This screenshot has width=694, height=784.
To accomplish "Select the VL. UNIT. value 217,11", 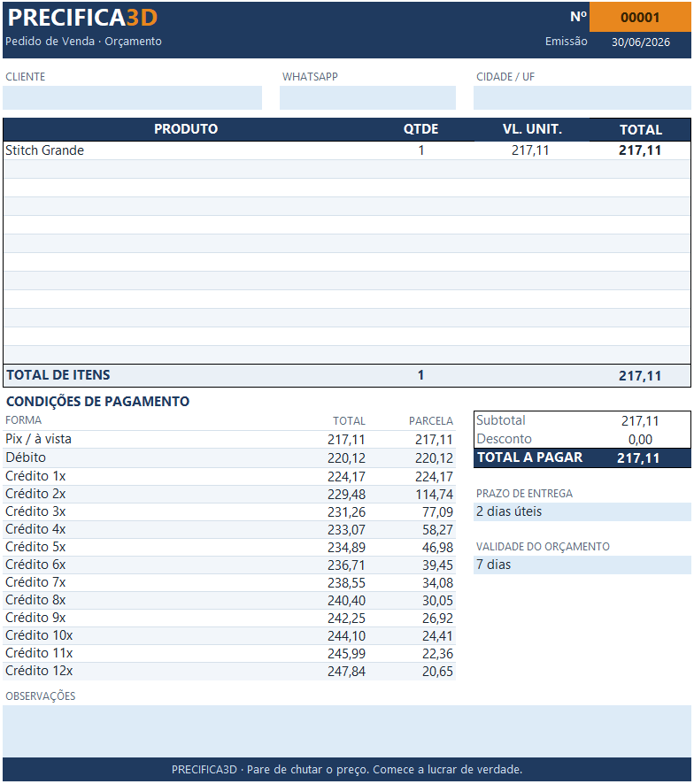I will (530, 150).
